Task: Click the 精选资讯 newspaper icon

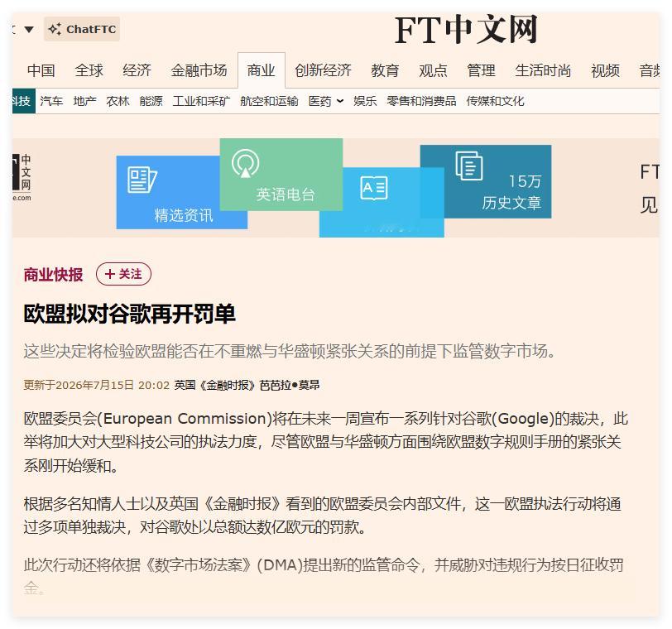Action: [x=142, y=180]
